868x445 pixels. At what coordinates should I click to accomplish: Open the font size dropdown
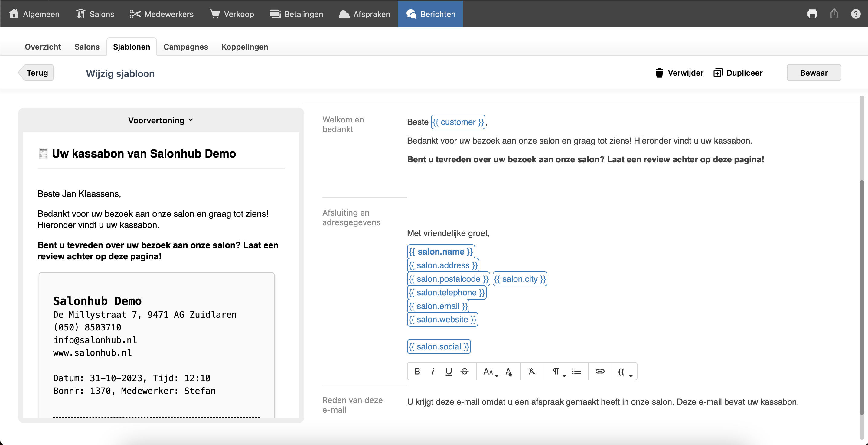click(x=490, y=372)
